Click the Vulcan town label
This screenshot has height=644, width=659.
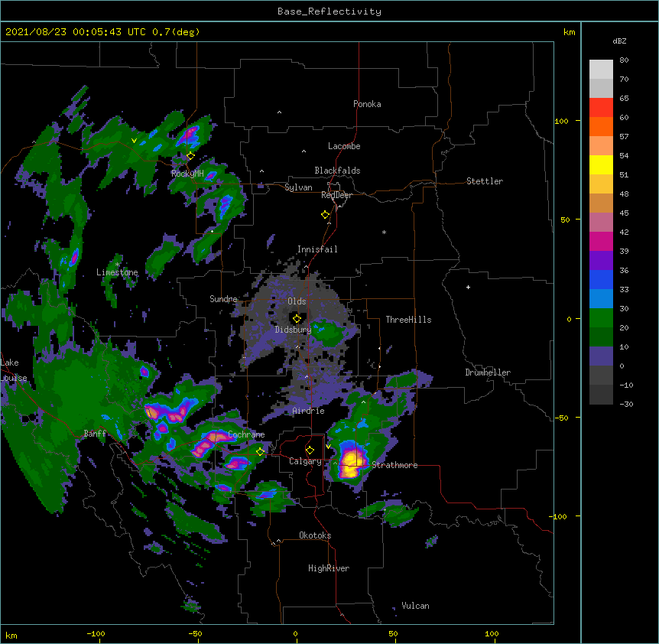click(x=415, y=606)
